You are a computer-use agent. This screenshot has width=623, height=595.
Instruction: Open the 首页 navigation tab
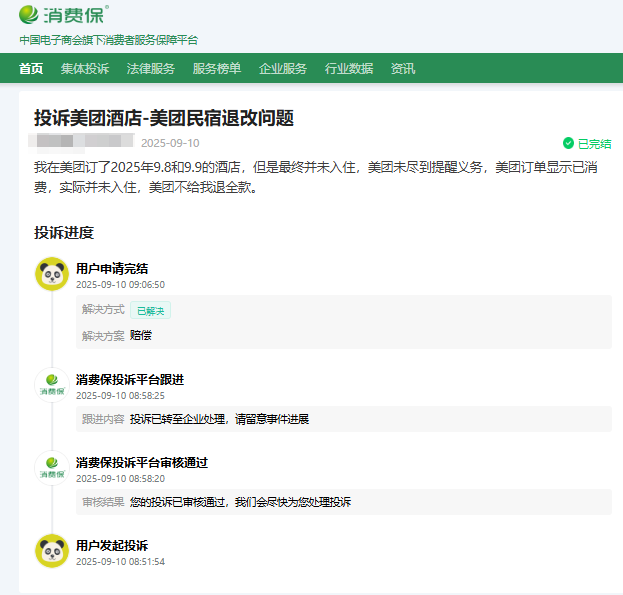tap(32, 69)
